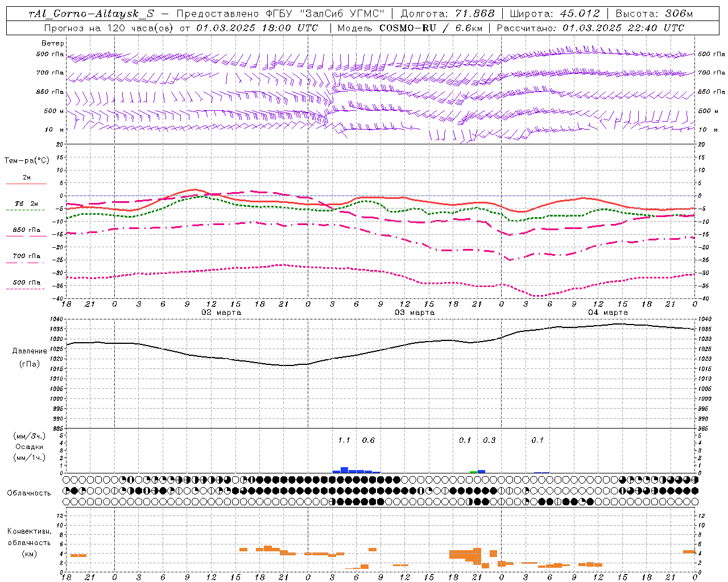The image size is (728, 582).
Task: Click the Осадки panel label
Action: click(x=30, y=447)
